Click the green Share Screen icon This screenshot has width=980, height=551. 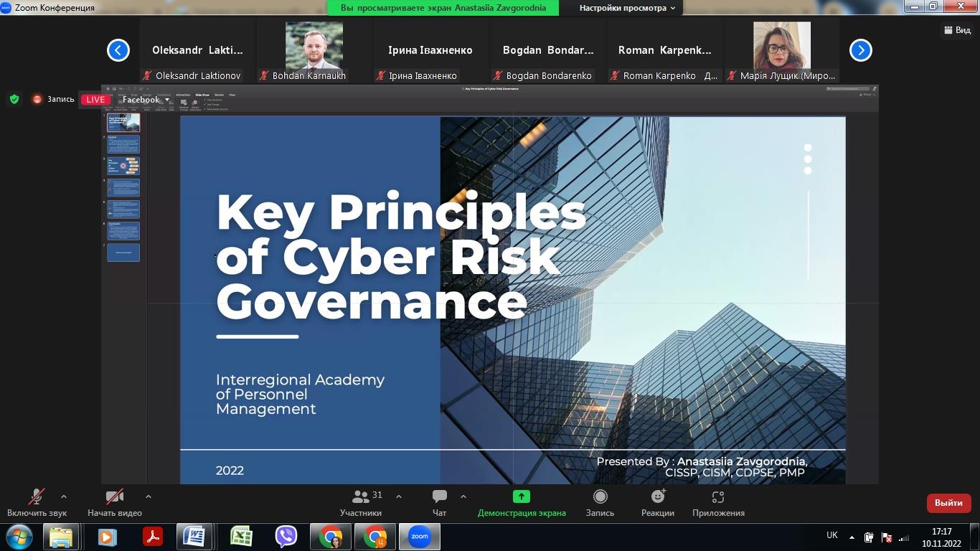[522, 496]
